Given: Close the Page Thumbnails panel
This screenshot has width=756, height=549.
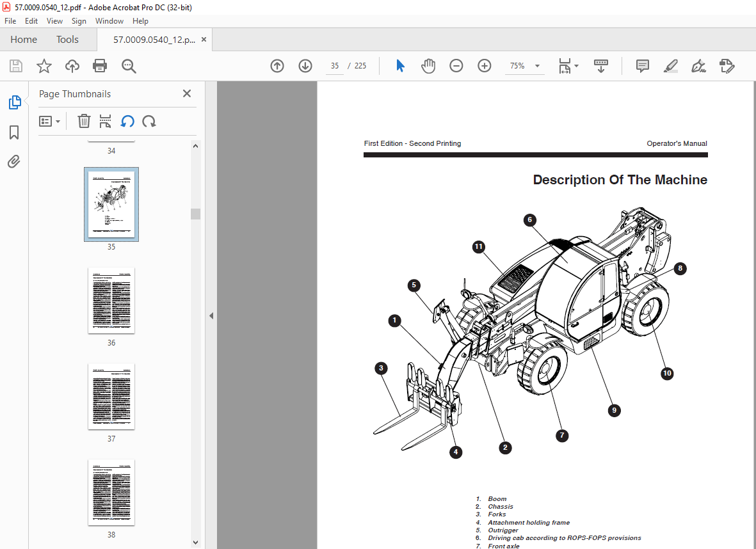Looking at the screenshot, I should tap(187, 93).
